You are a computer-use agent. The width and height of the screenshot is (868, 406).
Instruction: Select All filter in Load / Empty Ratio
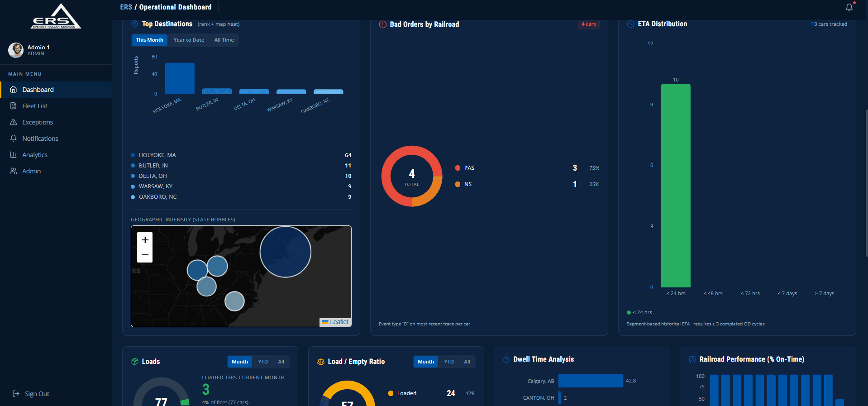(x=467, y=362)
